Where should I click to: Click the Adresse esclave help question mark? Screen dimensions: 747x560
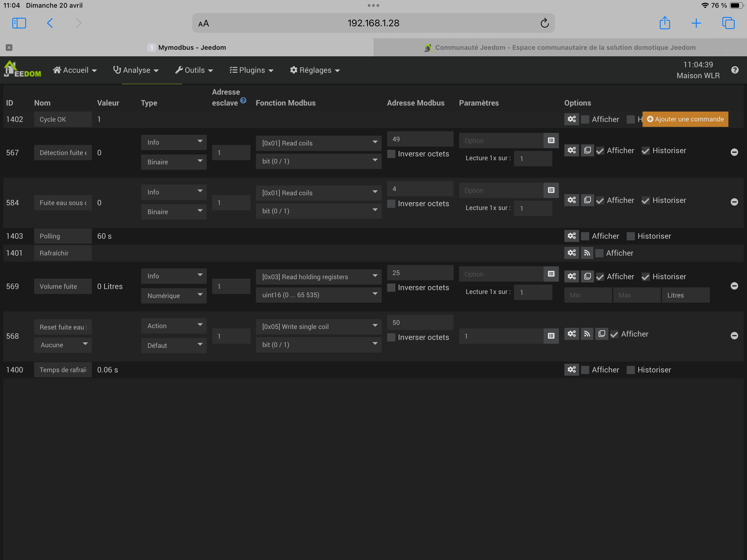243,100
